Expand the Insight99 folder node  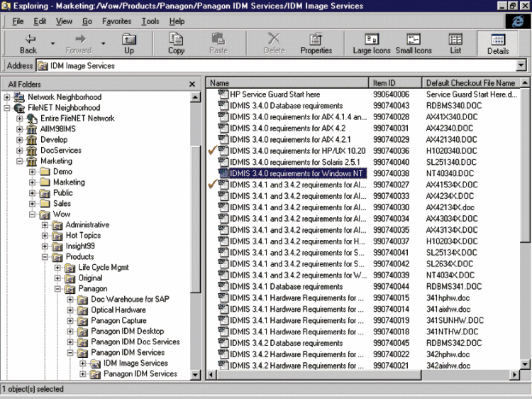pos(45,246)
